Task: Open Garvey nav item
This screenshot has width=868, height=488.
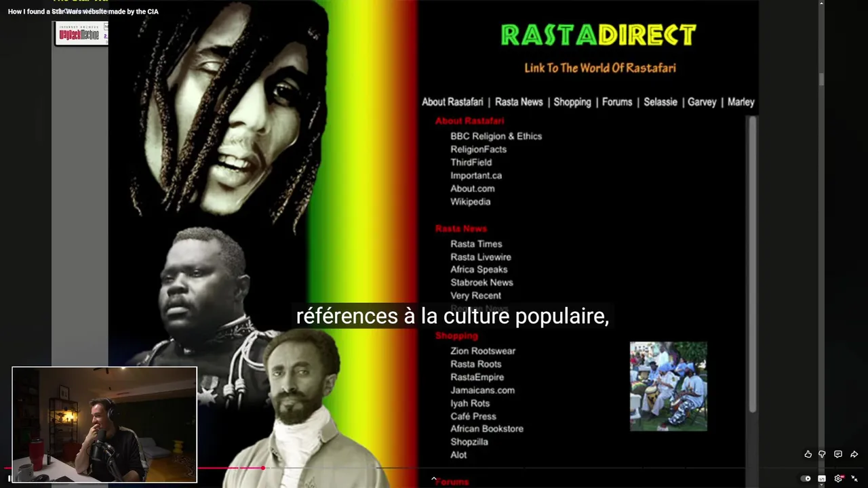Action: (702, 102)
